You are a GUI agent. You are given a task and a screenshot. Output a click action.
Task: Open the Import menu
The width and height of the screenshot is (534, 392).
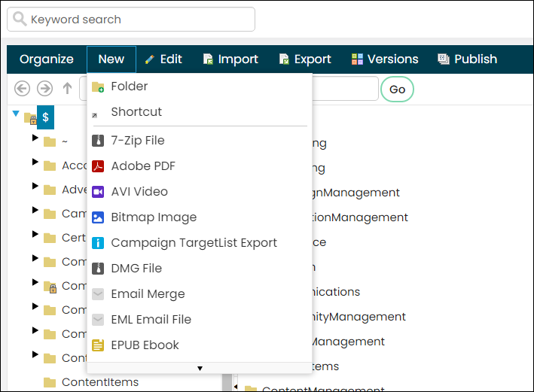230,59
